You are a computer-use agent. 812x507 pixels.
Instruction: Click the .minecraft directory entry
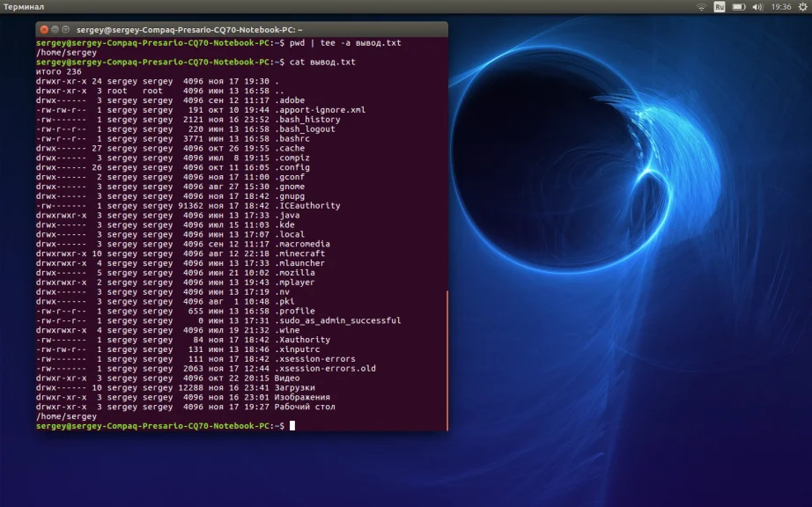pos(299,253)
